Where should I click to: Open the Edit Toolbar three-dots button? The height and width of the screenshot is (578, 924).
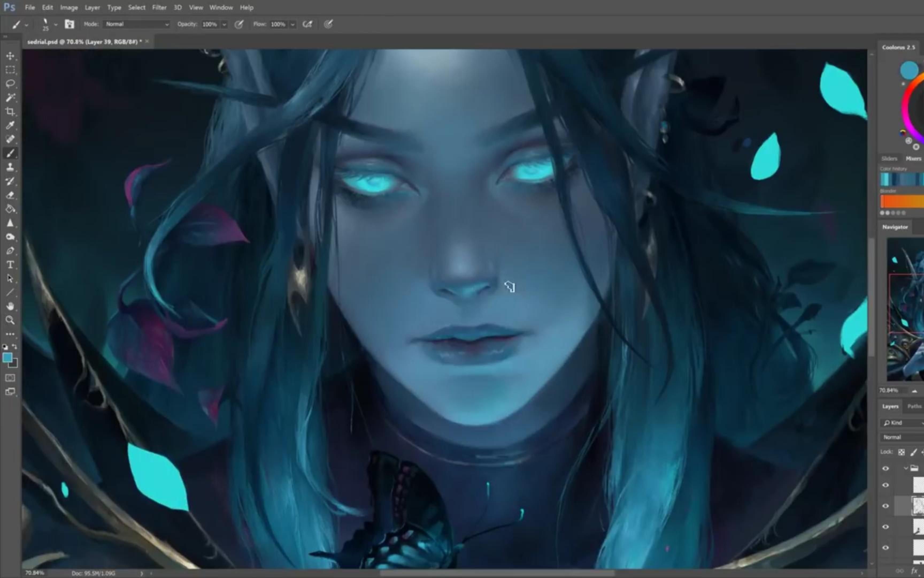10,334
